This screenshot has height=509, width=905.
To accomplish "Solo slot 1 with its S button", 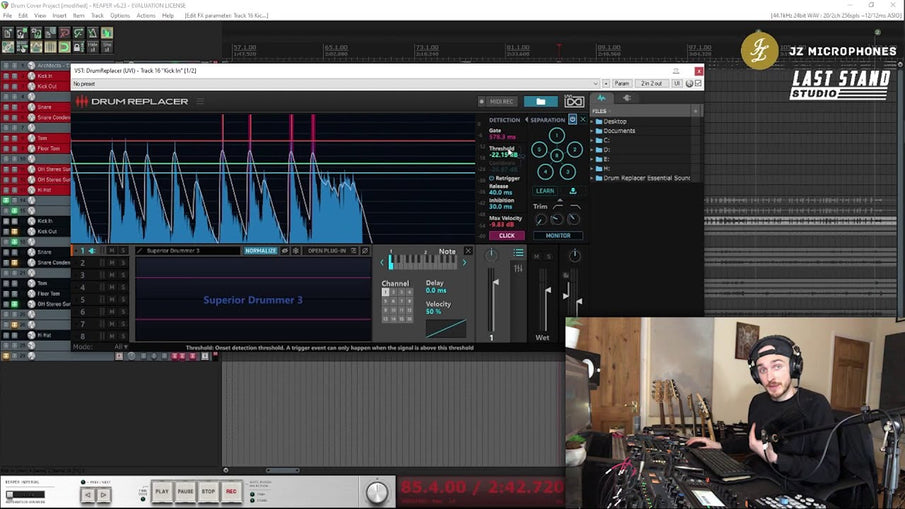I will [123, 250].
